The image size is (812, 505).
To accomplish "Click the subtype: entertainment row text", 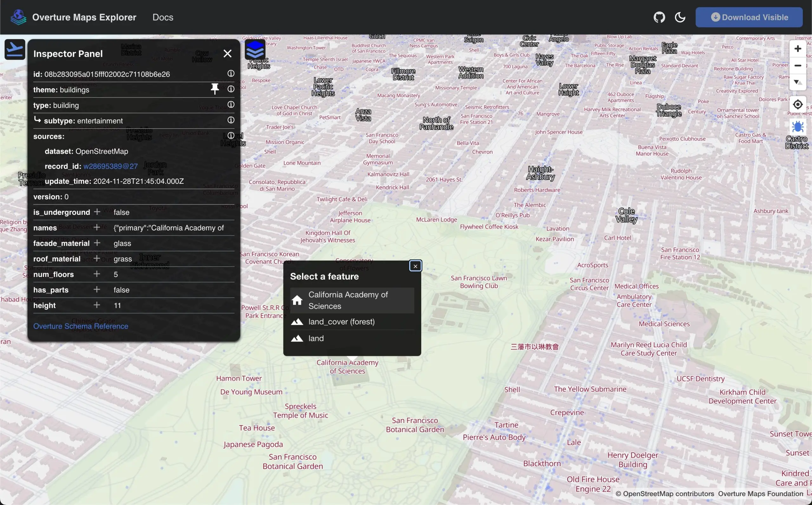I will [x=83, y=121].
